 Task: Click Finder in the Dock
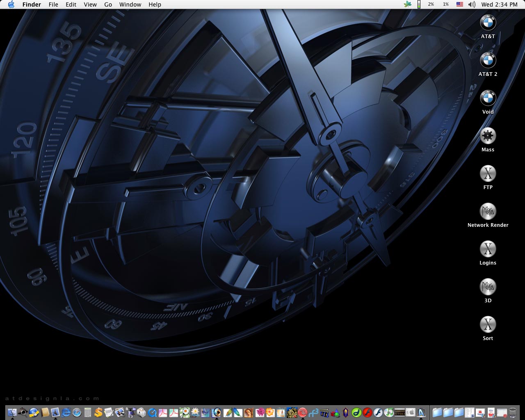tap(12, 412)
